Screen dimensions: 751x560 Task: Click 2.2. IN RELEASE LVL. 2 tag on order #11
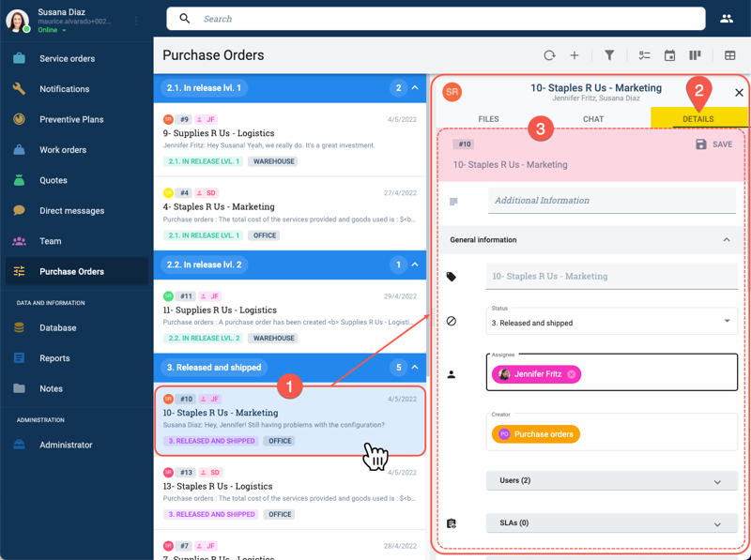[x=204, y=339]
